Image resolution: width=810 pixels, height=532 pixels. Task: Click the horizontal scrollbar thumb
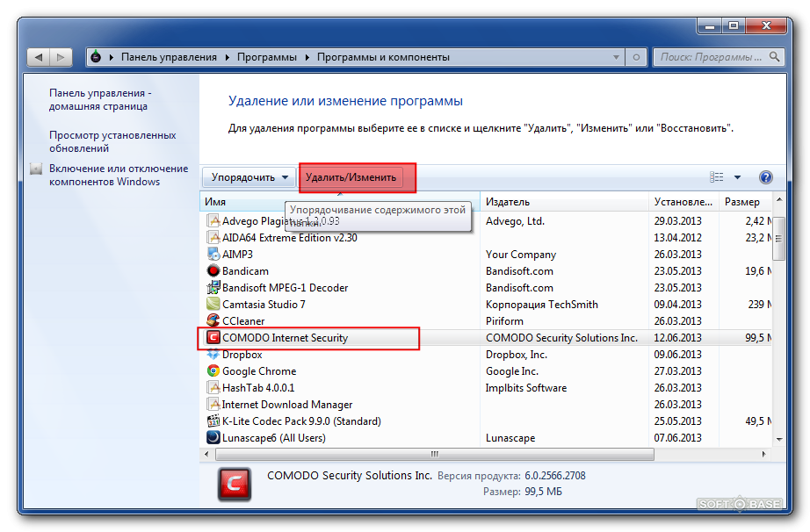pos(435,454)
